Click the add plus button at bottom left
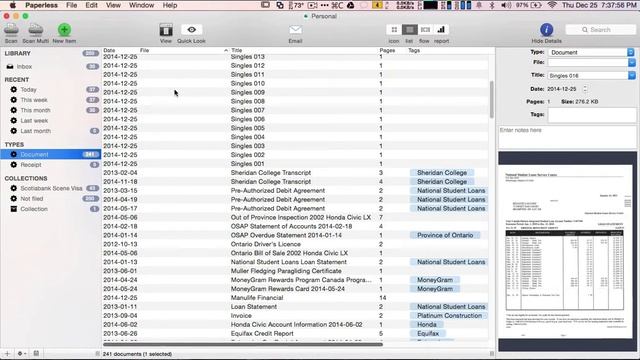The width and height of the screenshot is (640, 360). tap(7, 353)
